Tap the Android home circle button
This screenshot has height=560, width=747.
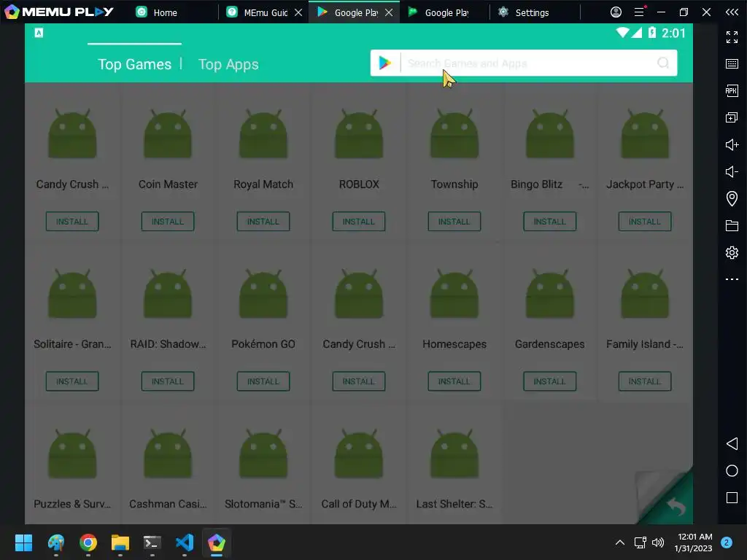click(732, 471)
